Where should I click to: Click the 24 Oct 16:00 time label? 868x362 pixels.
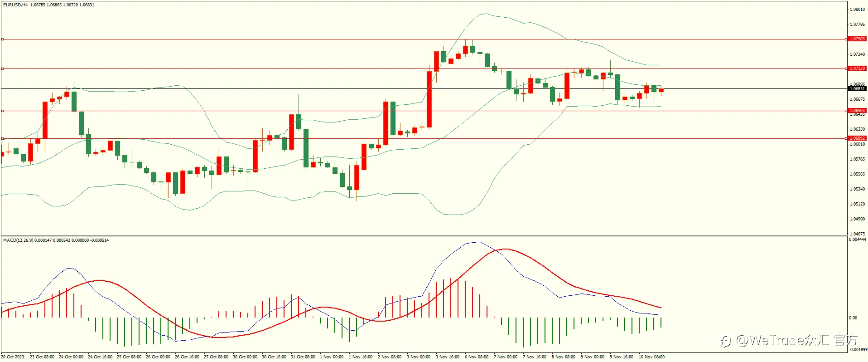pyautogui.click(x=100, y=357)
